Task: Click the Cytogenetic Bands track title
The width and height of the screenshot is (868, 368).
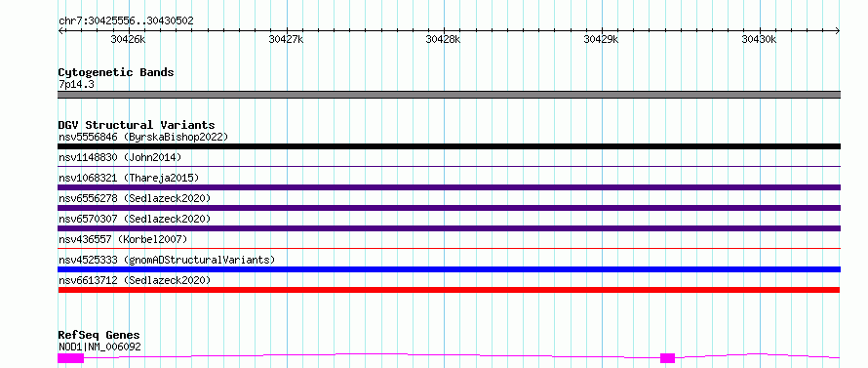Action: point(116,72)
